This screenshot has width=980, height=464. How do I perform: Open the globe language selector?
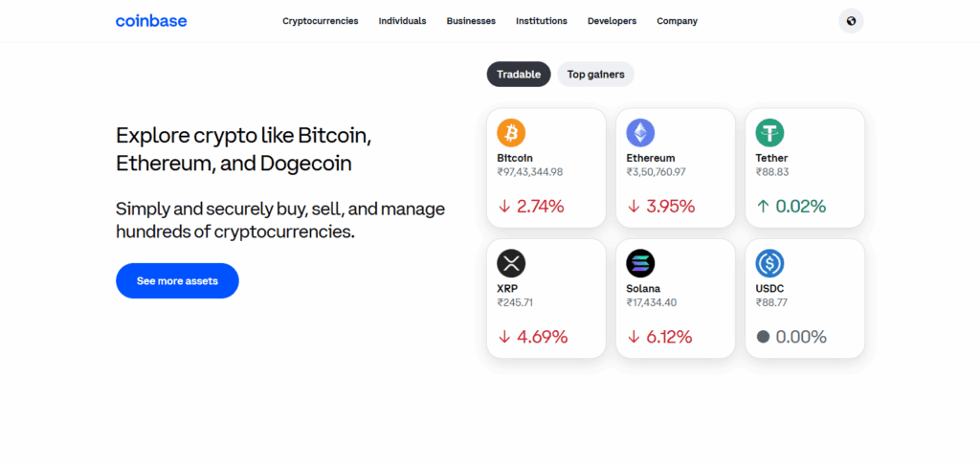pyautogui.click(x=851, y=21)
